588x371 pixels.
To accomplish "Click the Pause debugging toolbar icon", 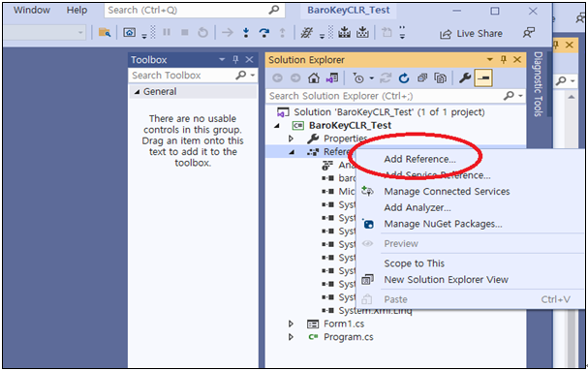I will [x=167, y=33].
